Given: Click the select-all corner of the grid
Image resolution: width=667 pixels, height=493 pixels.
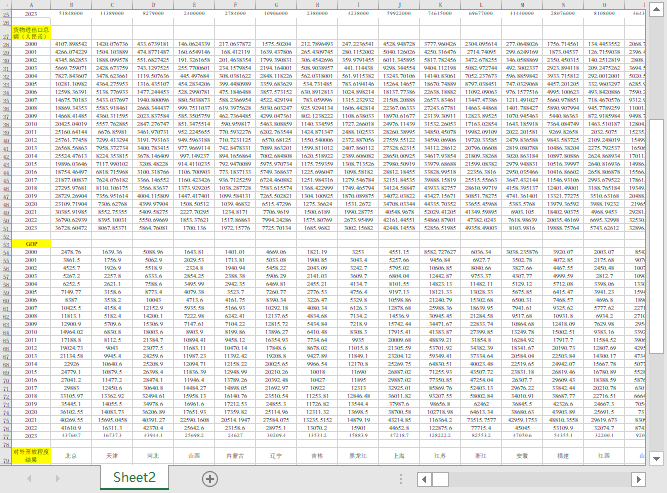Looking at the screenshot, I should coord(6,5).
